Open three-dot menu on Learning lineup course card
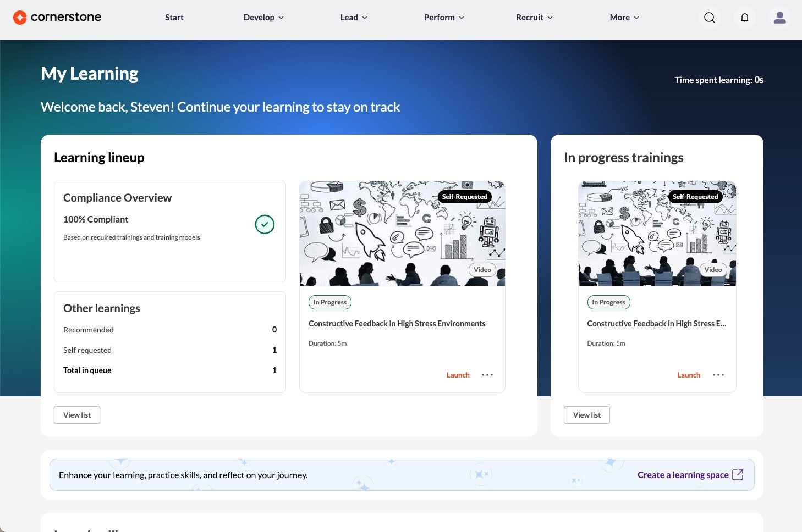This screenshot has width=802, height=532. [487, 375]
